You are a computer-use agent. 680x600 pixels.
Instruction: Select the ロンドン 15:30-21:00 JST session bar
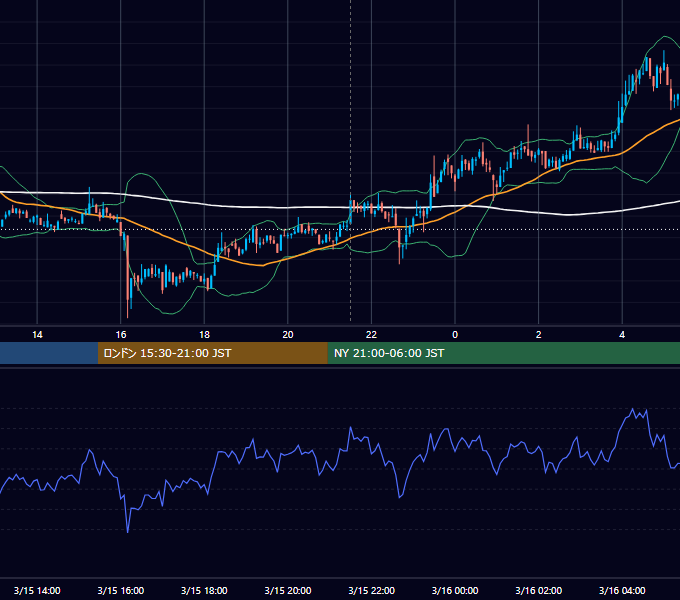tap(212, 353)
